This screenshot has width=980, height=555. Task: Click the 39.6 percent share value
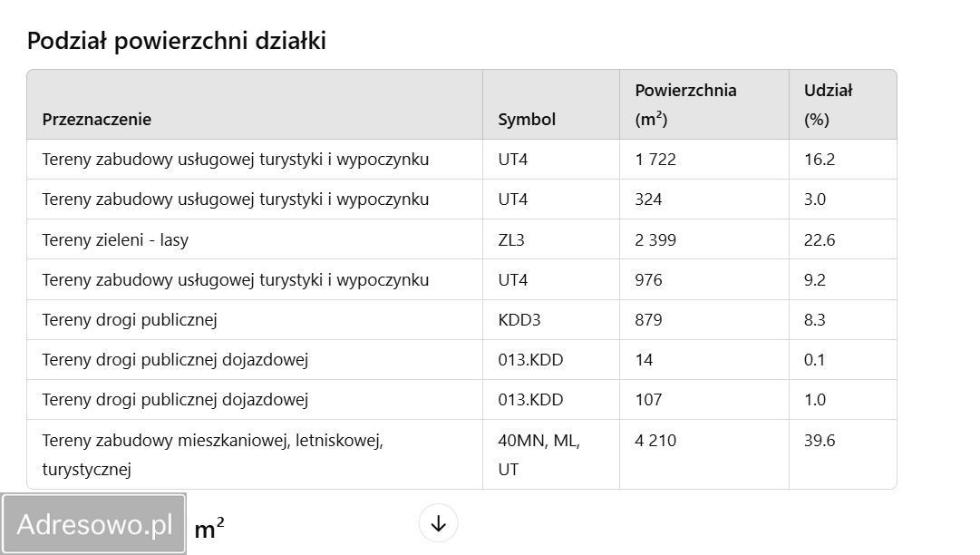pyautogui.click(x=817, y=440)
